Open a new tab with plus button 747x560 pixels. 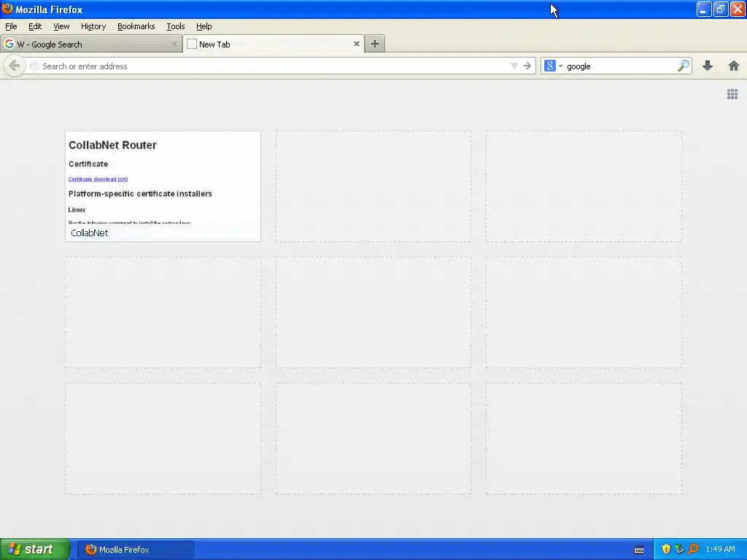click(x=375, y=44)
